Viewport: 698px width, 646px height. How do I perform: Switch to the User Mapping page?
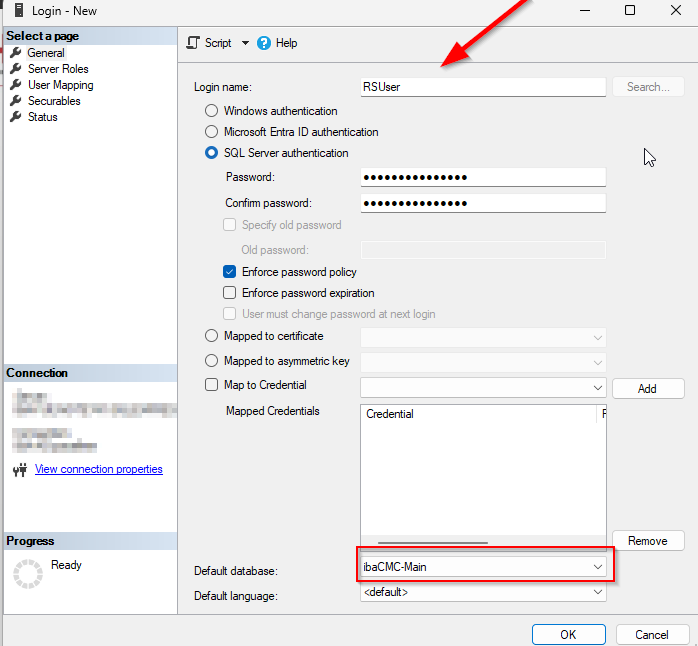pos(61,85)
